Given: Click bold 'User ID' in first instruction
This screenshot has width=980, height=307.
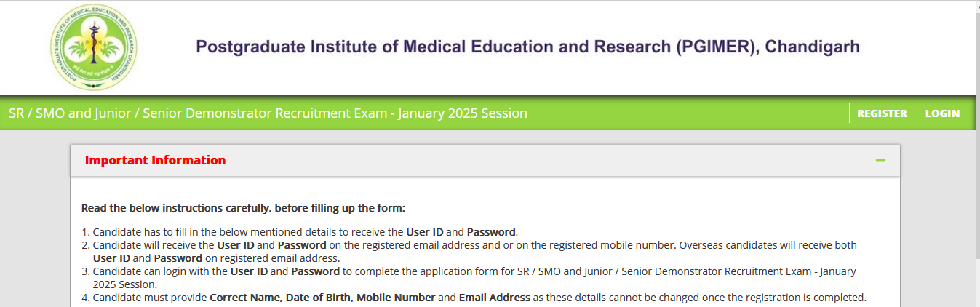Looking at the screenshot, I should 425,232.
